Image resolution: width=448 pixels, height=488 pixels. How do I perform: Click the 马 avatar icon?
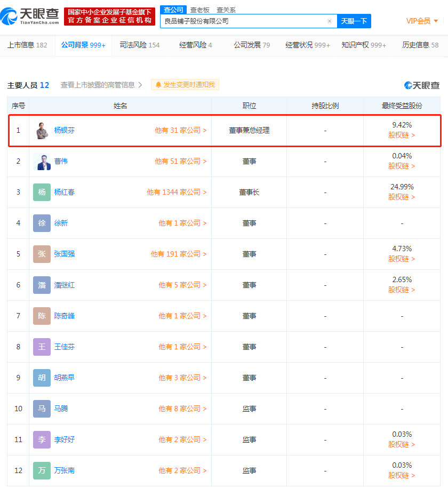[x=42, y=409]
